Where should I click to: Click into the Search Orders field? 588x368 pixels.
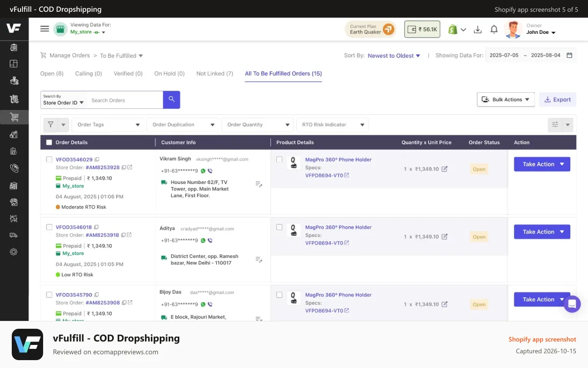click(125, 100)
